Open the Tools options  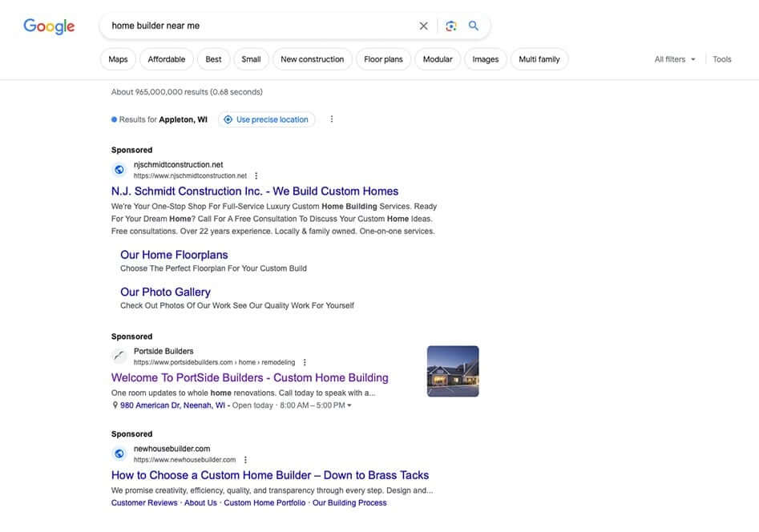point(722,59)
